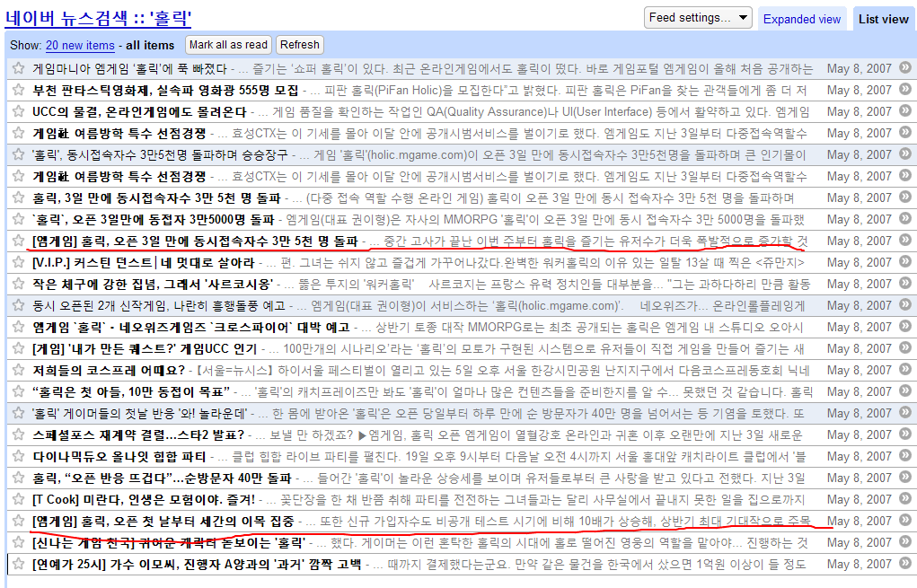Image resolution: width=917 pixels, height=588 pixels.
Task: Switch to Expanded view tab
Action: point(802,19)
